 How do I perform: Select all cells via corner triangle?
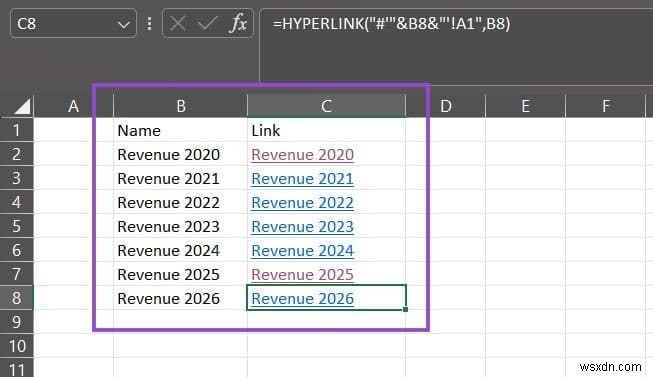(x=22, y=106)
